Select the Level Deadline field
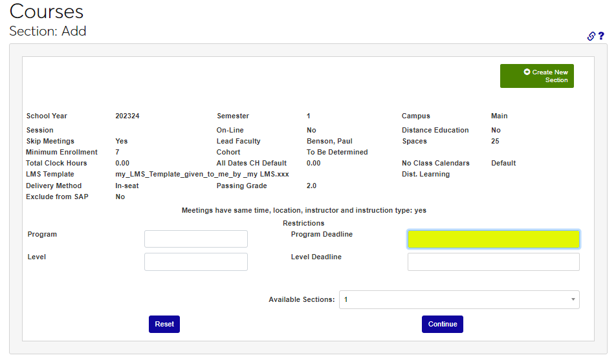The image size is (616, 364). click(x=493, y=262)
